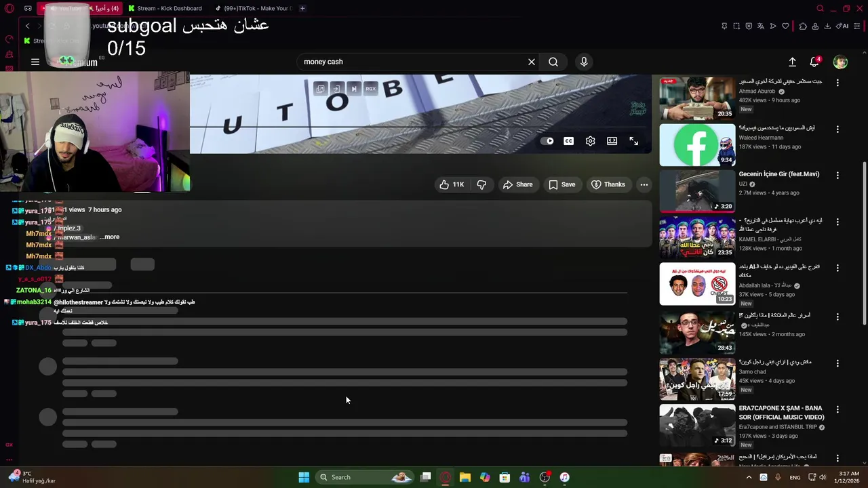Open more actions ellipsis below video
Screen dimensions: 868x488
tap(644, 184)
